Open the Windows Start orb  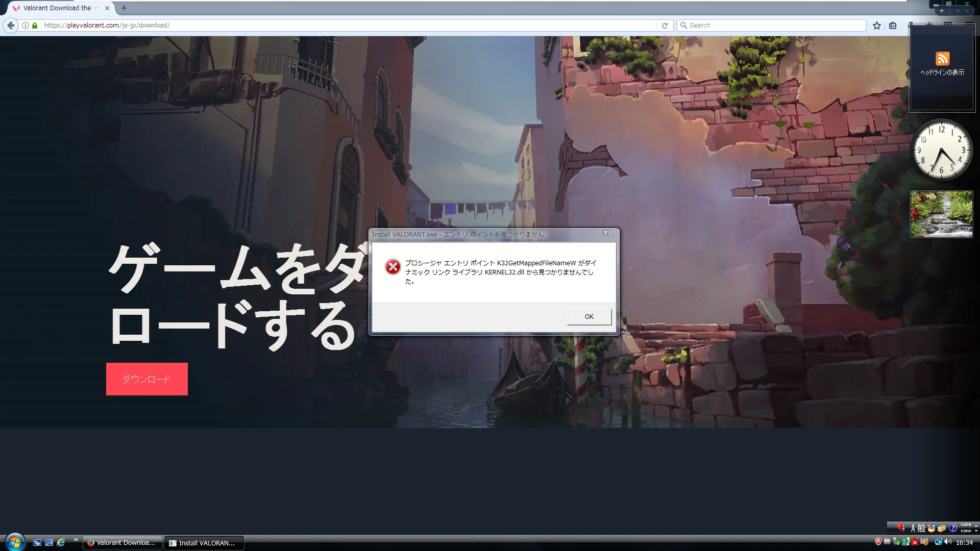[15, 542]
